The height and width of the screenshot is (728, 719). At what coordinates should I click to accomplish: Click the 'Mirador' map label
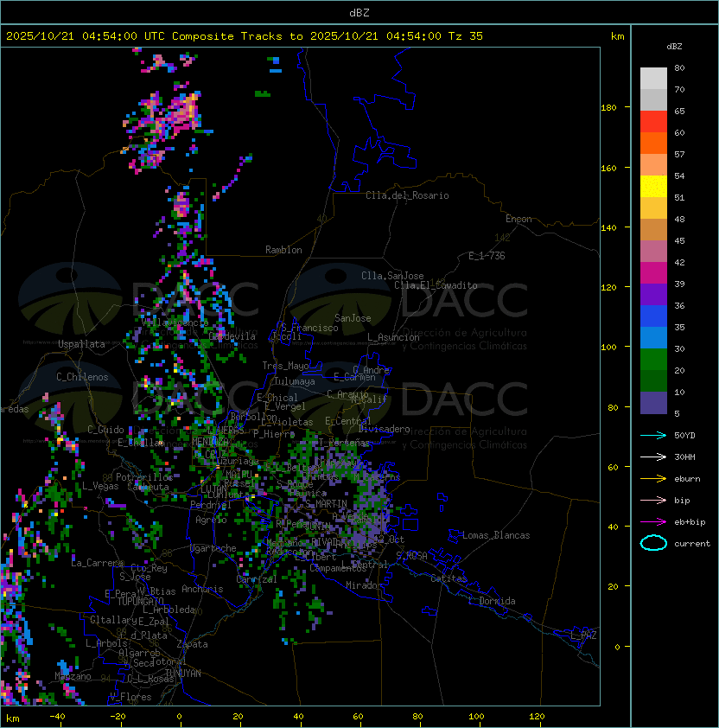pyautogui.click(x=364, y=585)
